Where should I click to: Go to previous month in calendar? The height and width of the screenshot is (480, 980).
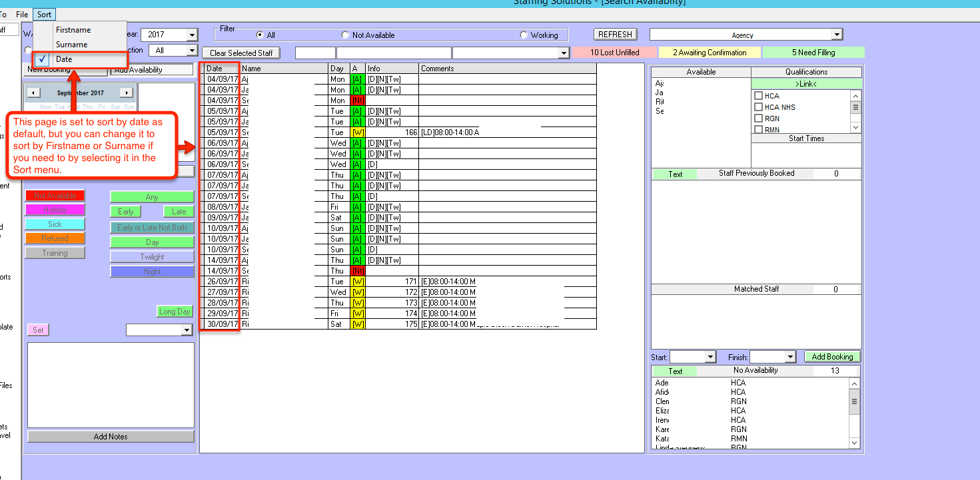coord(33,93)
